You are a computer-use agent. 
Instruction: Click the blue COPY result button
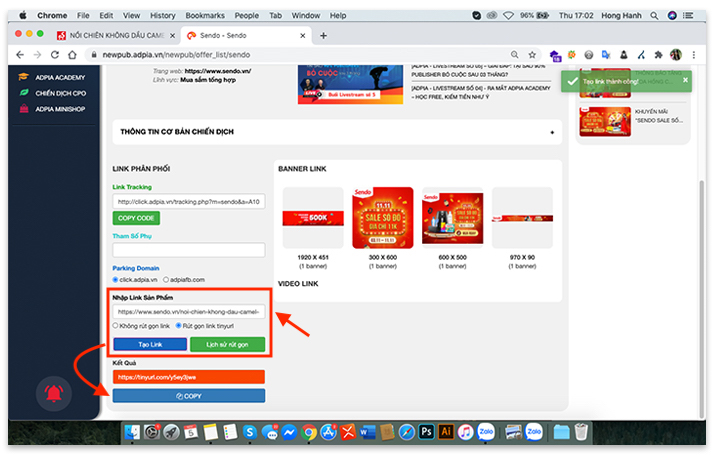(x=189, y=396)
